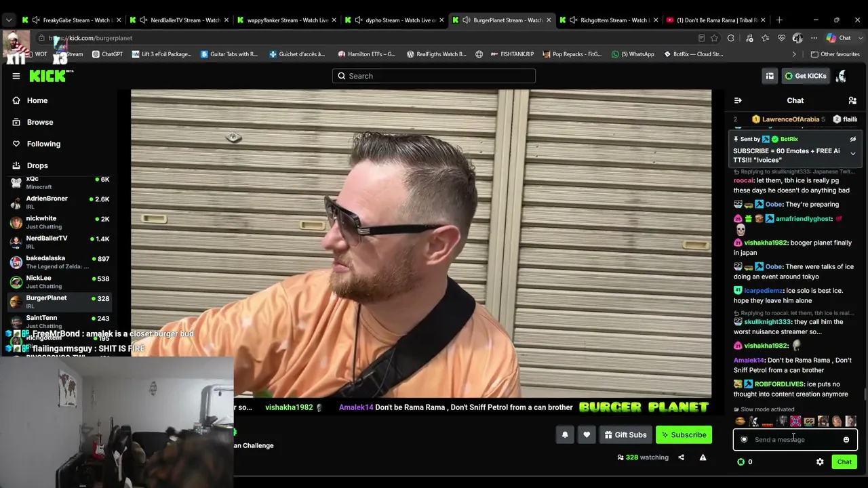Open the profile avatar menu
Screen dimensions: 868x488
coord(842,76)
